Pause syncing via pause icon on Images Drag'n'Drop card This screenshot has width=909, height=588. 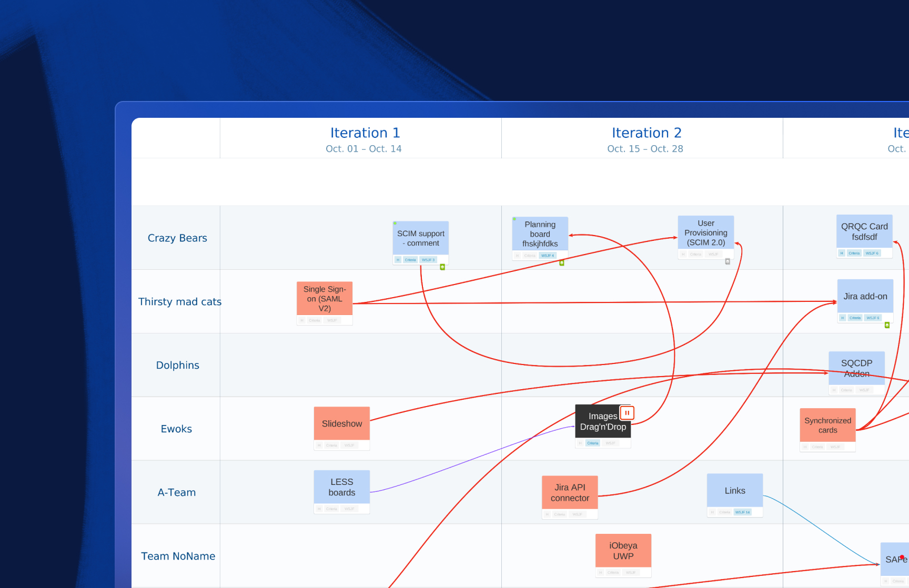627,413
